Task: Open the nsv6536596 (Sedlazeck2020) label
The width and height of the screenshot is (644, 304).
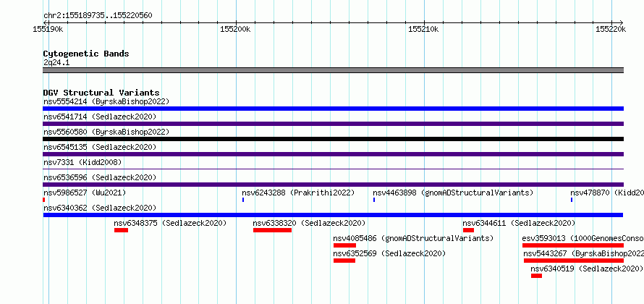Action: pos(100,177)
